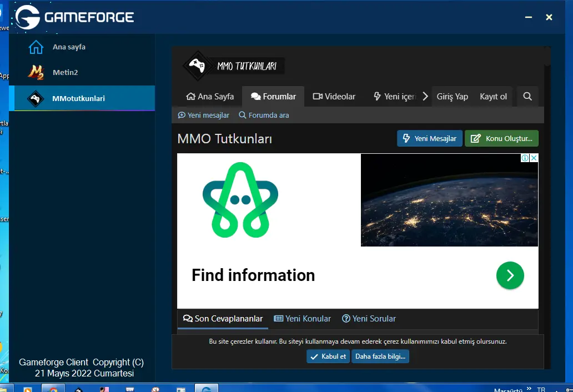Click the green arrow ad button
The image size is (573, 392).
(x=510, y=275)
